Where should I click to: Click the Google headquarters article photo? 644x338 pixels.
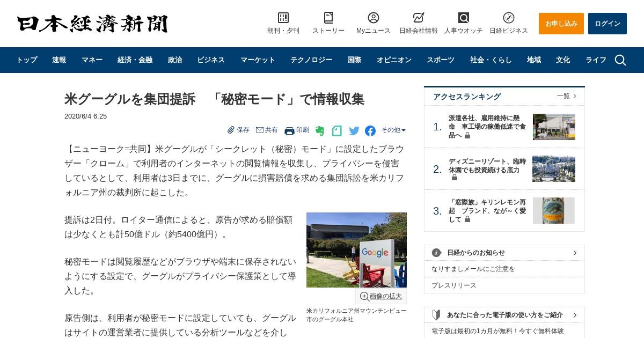(356, 250)
